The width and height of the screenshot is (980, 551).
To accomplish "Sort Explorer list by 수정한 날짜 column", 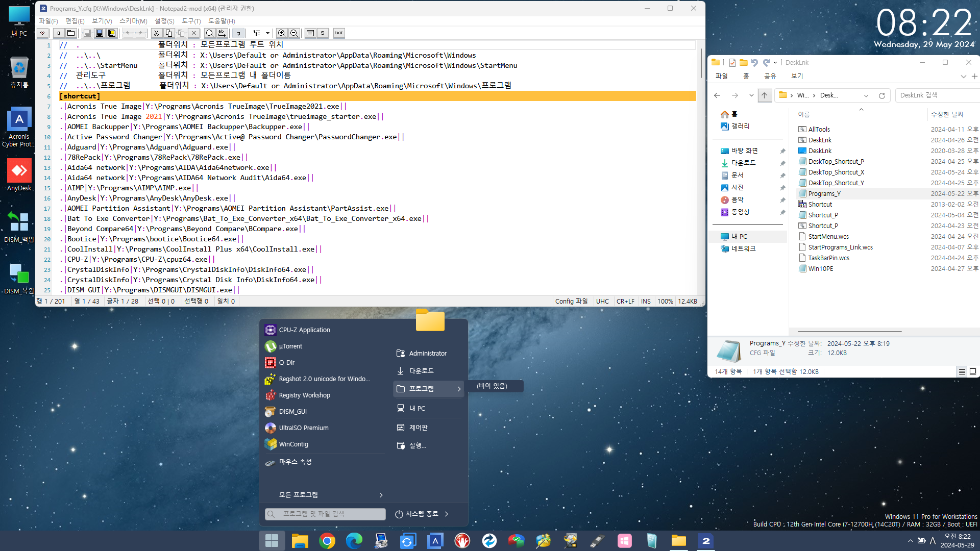I will click(947, 114).
